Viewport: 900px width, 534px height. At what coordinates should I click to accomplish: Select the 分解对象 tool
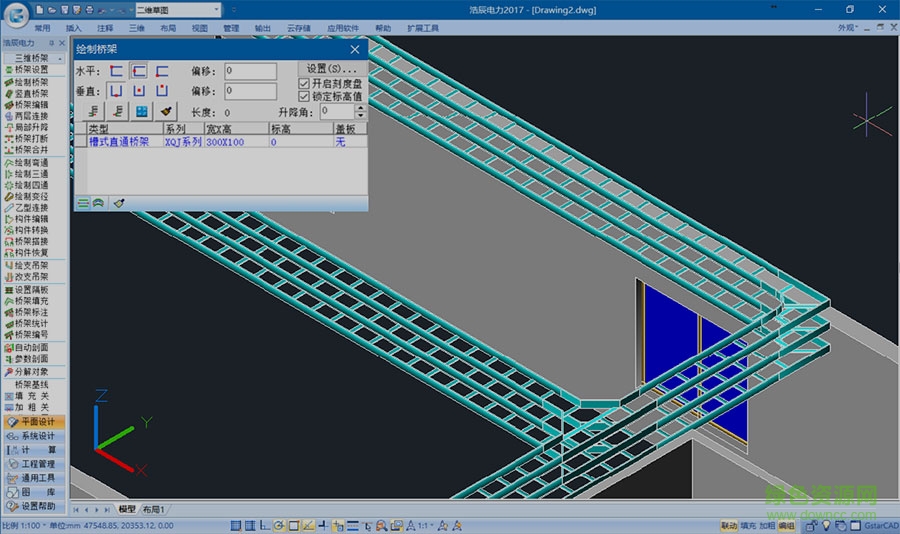tap(31, 371)
